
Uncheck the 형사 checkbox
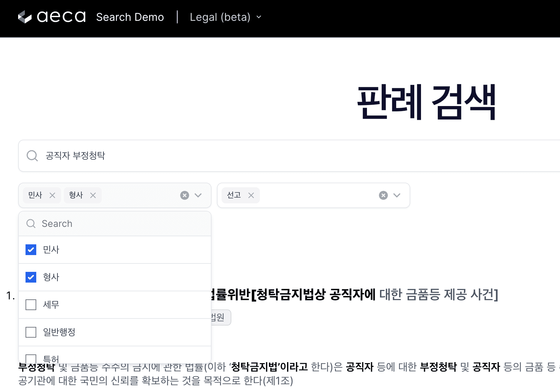(31, 277)
